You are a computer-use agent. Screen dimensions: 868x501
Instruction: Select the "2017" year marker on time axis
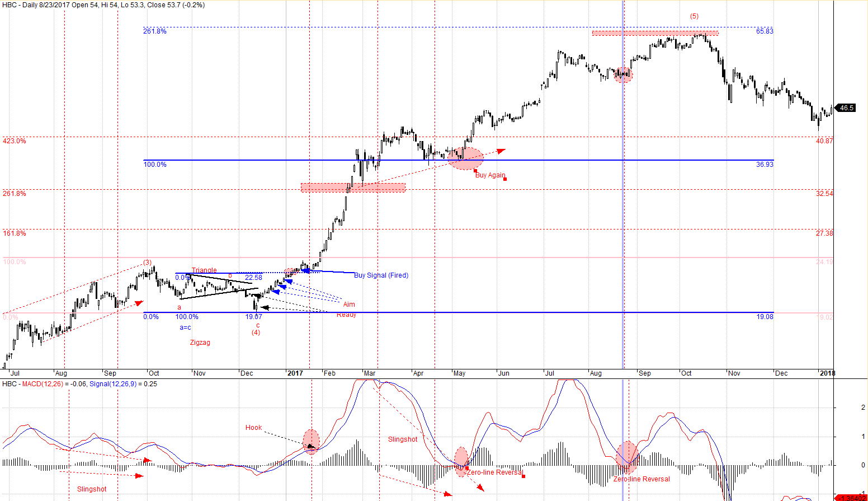295,373
